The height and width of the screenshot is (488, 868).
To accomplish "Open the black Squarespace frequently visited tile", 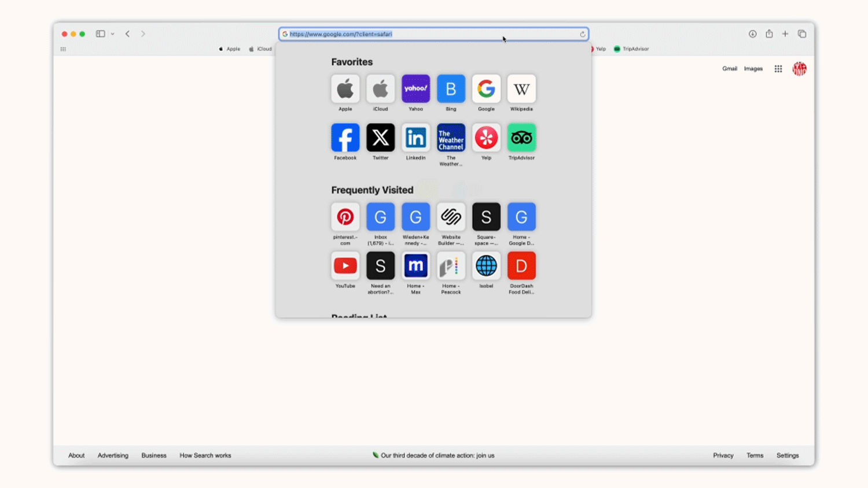I will pos(486,217).
